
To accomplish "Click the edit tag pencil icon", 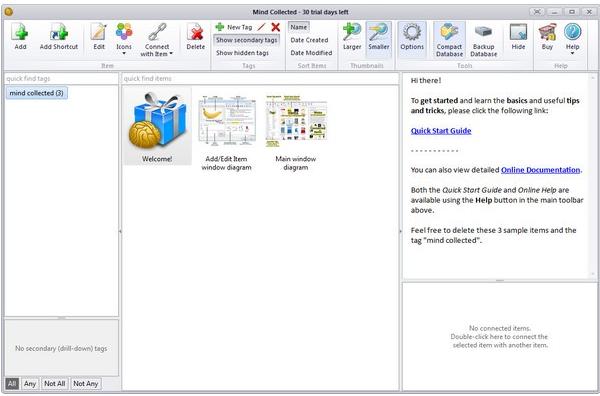I will tap(261, 27).
